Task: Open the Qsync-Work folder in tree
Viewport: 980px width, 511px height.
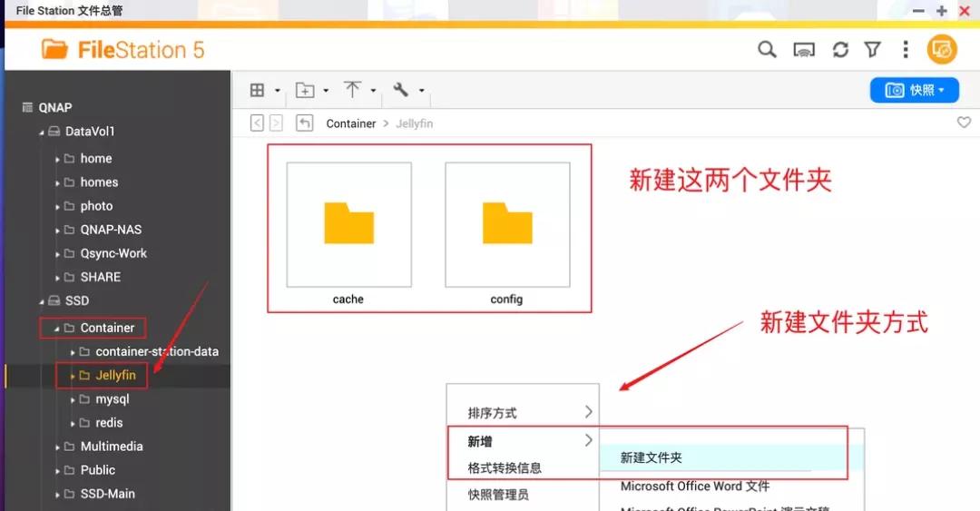Action: tap(113, 253)
